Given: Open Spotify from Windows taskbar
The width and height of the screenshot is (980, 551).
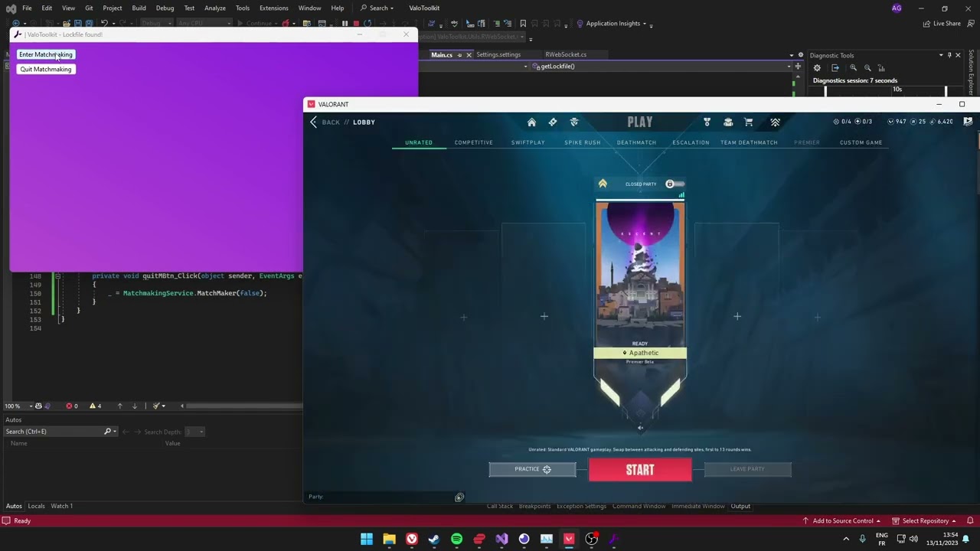Looking at the screenshot, I should pos(457,539).
